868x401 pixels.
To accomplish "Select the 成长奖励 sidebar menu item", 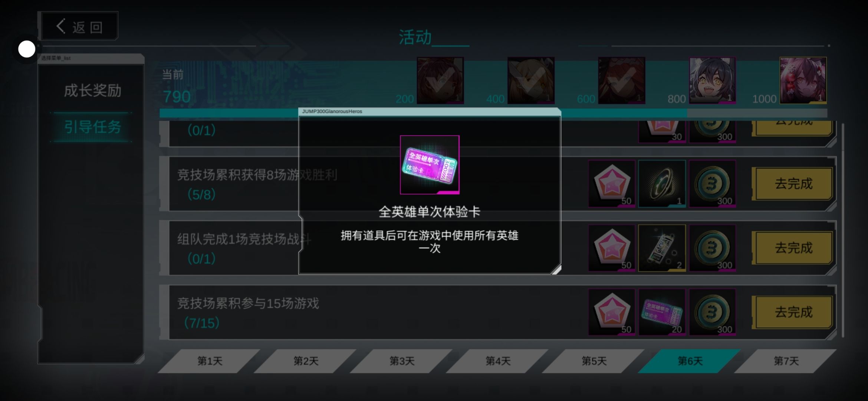I will click(x=92, y=91).
